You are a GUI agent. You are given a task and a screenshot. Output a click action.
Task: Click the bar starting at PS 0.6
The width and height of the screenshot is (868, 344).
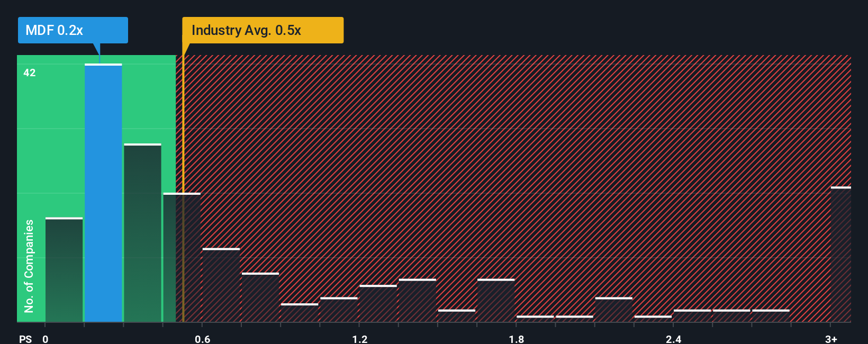click(x=221, y=285)
